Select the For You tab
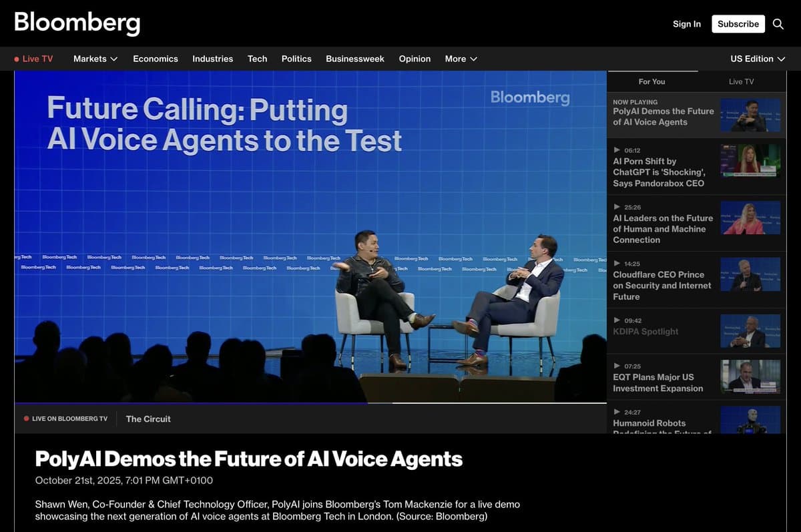The height and width of the screenshot is (532, 801). pyautogui.click(x=651, y=81)
